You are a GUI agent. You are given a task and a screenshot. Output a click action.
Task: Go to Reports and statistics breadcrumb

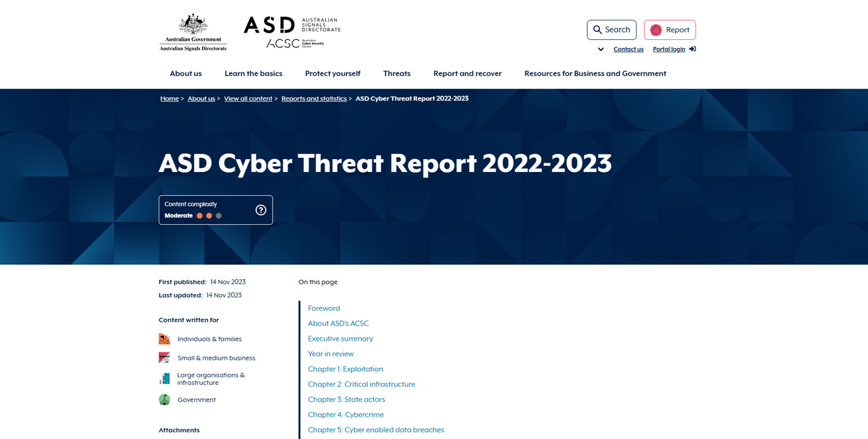pos(314,98)
